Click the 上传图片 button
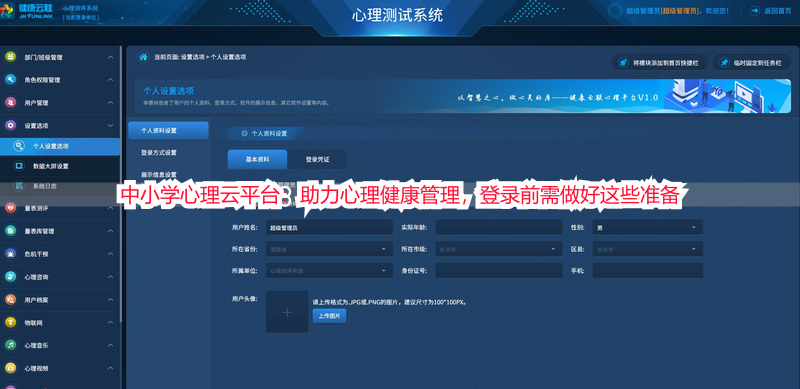The image size is (800, 389). 329,316
